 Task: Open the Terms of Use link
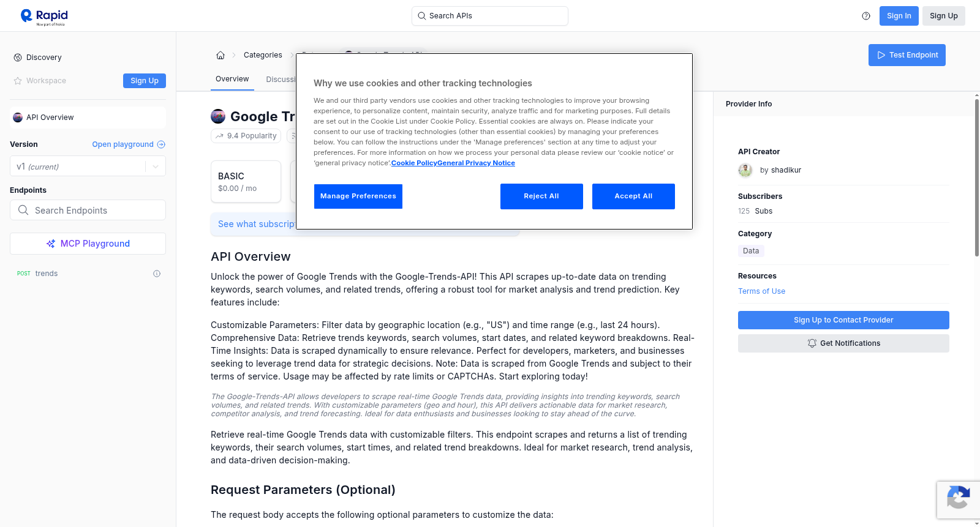point(761,291)
